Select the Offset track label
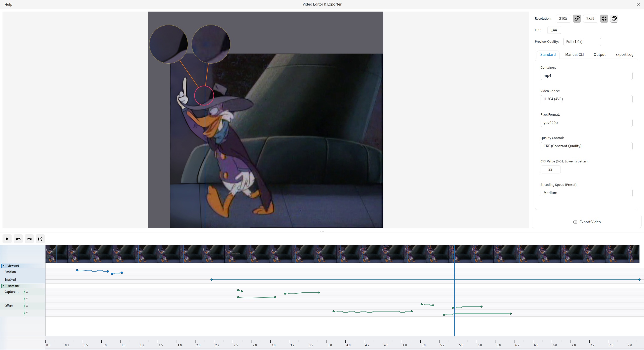This screenshot has height=350, width=644. tap(9, 306)
